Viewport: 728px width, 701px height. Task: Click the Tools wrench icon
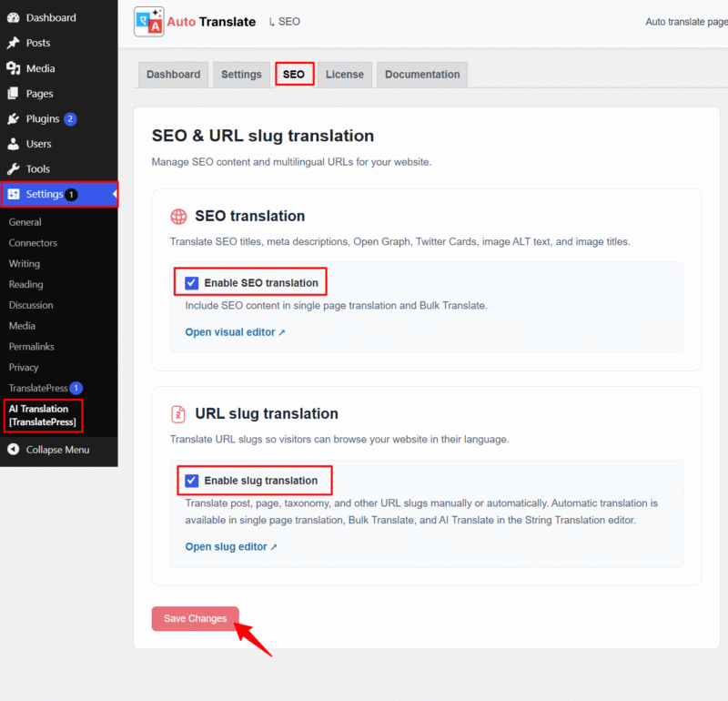[14, 169]
